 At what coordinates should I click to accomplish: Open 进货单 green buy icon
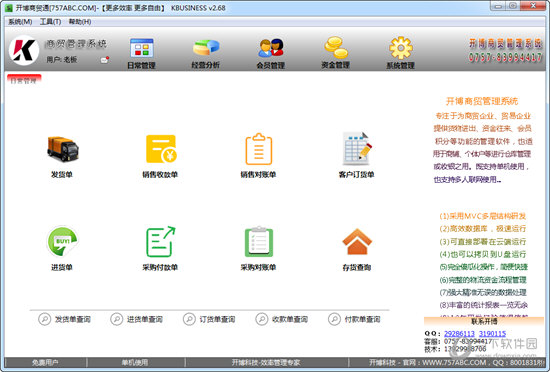point(62,242)
